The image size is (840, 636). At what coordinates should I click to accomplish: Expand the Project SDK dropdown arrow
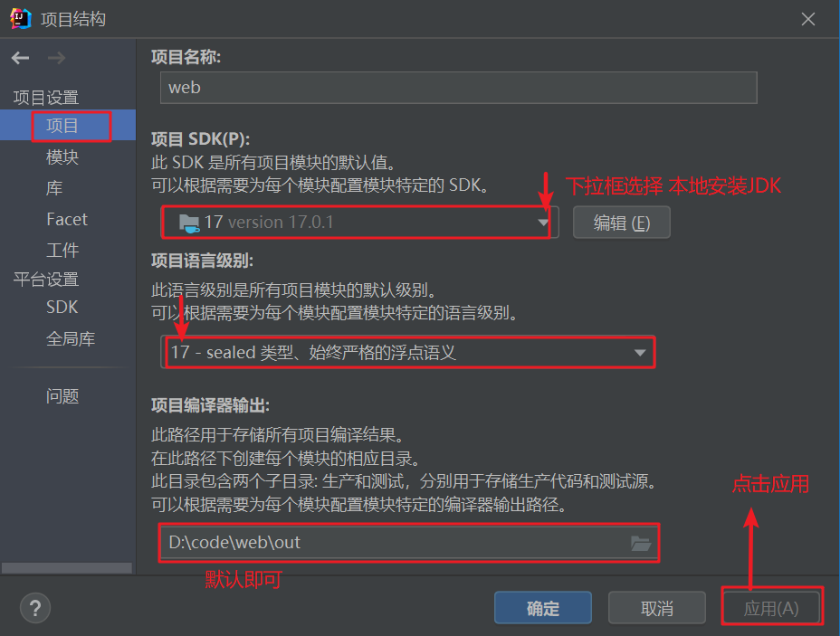pyautogui.click(x=543, y=223)
